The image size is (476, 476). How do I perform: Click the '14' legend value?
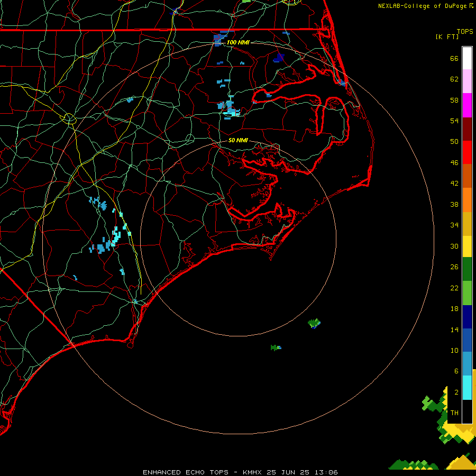click(x=454, y=329)
